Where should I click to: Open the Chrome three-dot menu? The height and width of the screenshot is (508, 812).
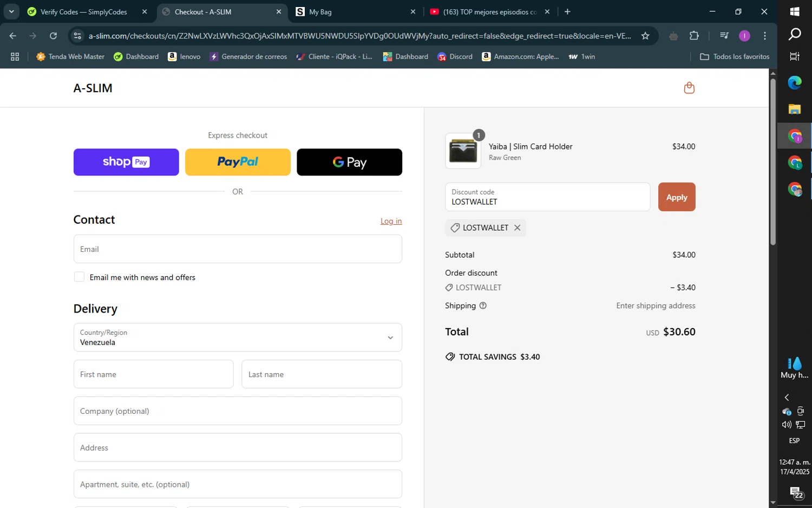pyautogui.click(x=764, y=36)
